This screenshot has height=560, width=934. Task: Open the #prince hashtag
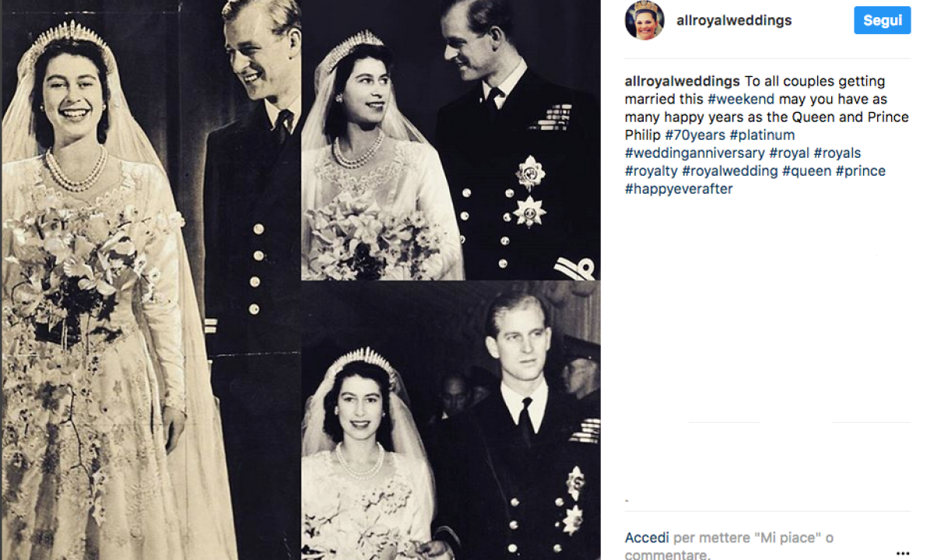click(861, 171)
